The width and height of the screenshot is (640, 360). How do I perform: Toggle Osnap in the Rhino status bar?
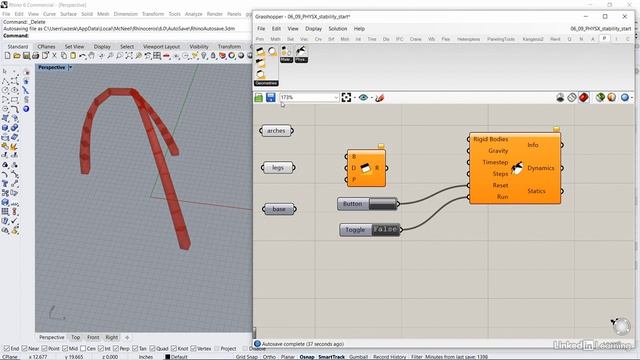[307, 357]
